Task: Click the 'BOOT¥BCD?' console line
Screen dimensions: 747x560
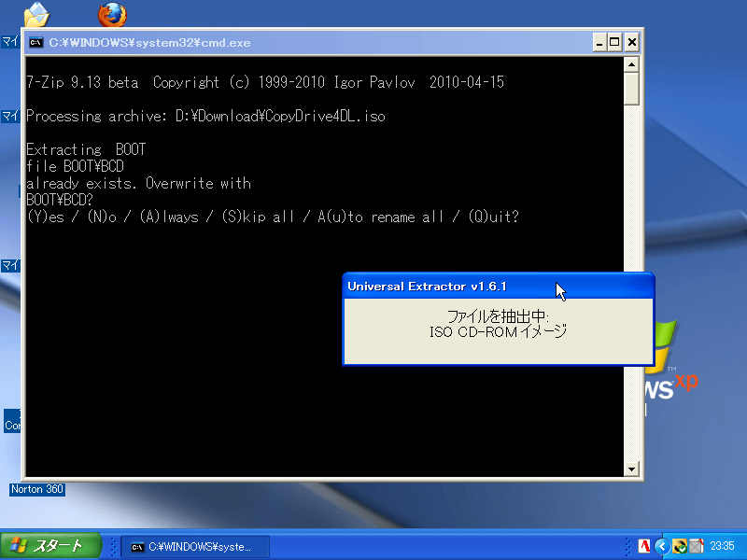Action: click(60, 200)
